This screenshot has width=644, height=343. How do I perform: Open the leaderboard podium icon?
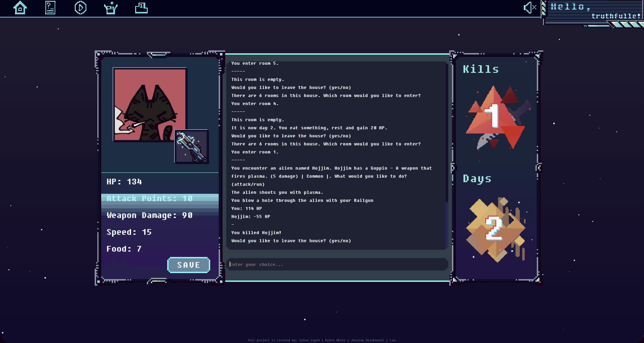[141, 8]
